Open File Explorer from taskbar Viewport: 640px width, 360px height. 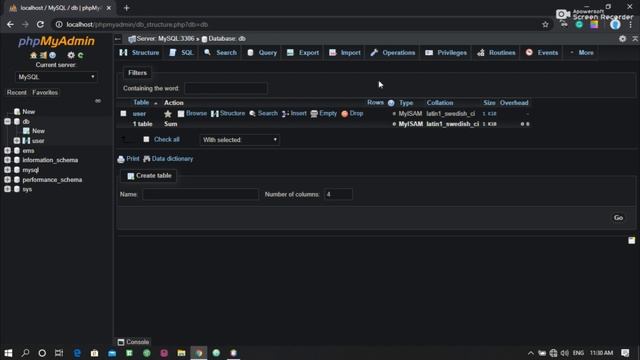click(x=181, y=353)
